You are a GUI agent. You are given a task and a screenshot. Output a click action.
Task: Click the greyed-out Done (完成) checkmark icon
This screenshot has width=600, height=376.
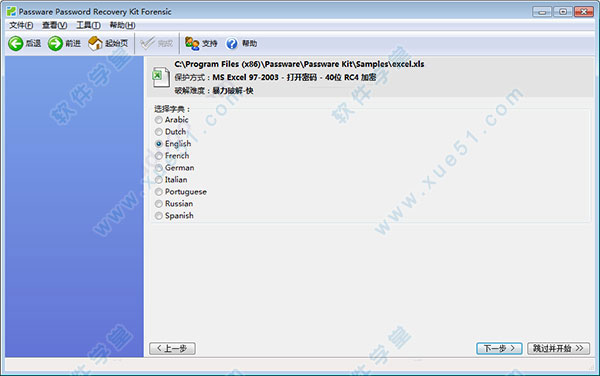[148, 43]
